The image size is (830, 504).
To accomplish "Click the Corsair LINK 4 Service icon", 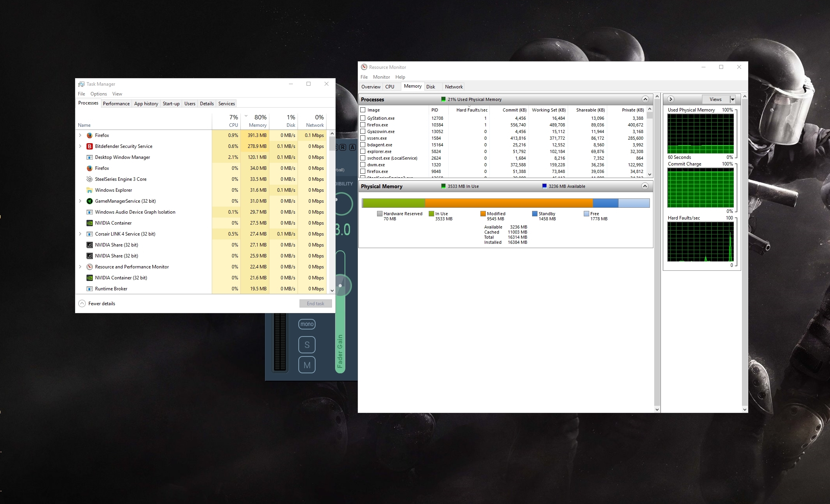I will coord(89,234).
